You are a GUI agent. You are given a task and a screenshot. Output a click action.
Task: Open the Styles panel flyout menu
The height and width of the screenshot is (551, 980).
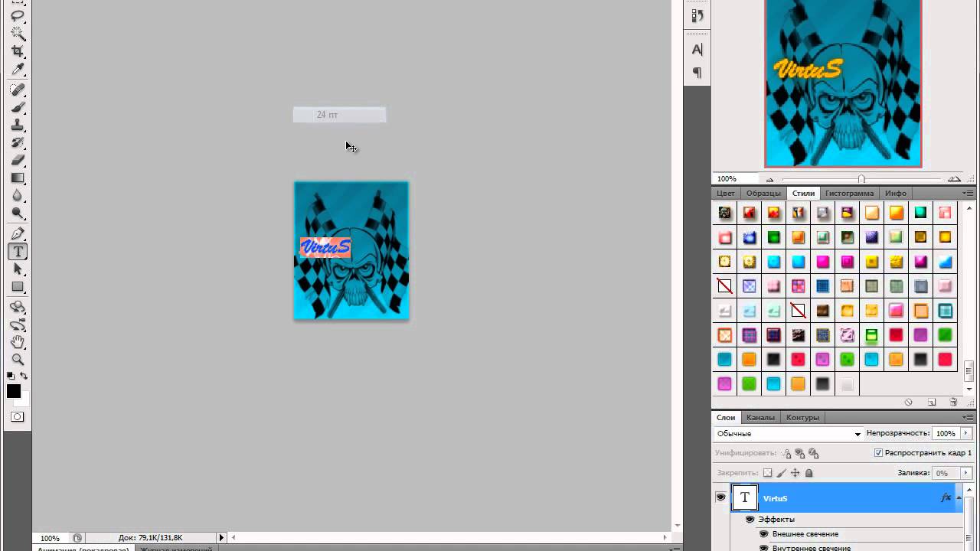pos(969,194)
